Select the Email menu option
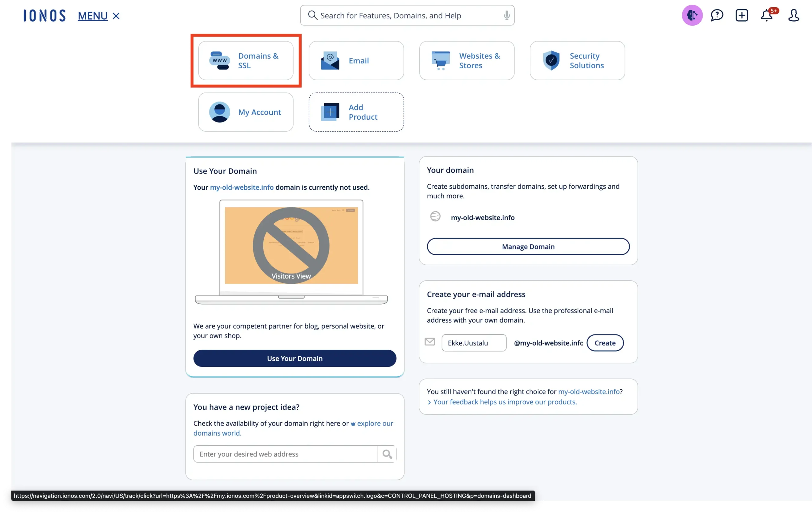Viewport: 812px width, 514px height. 356,60
